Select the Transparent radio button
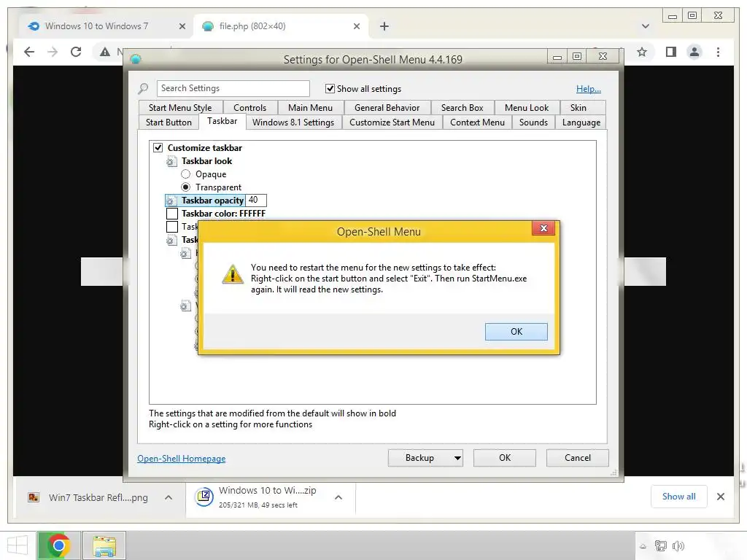Viewport: 747px width, 560px height. 186,187
